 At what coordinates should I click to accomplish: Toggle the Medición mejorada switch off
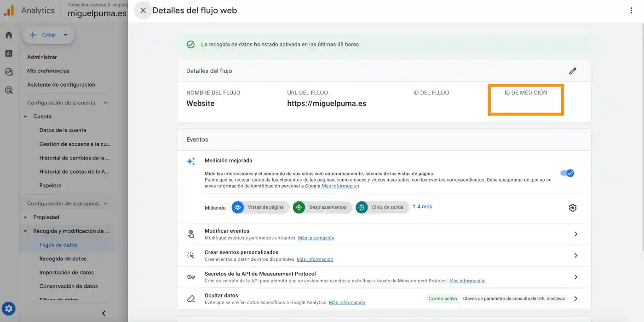tap(567, 173)
